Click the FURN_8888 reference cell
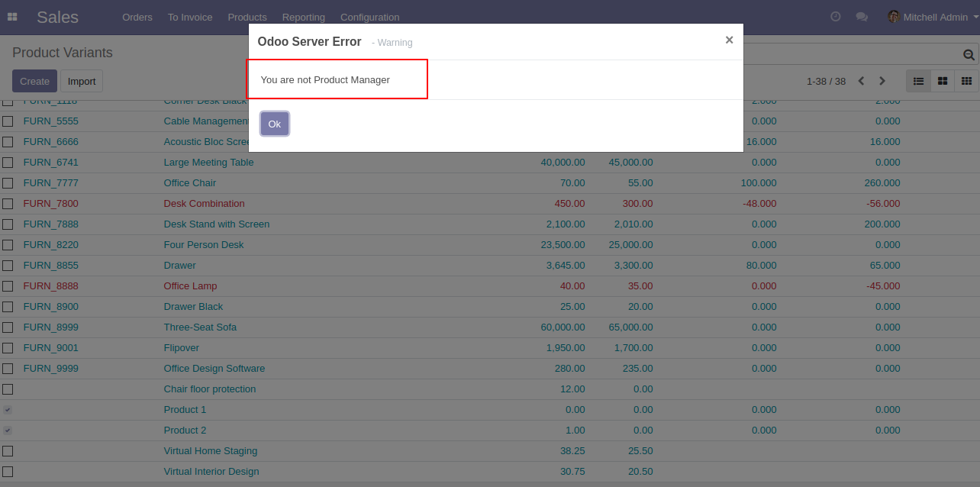 coord(50,285)
